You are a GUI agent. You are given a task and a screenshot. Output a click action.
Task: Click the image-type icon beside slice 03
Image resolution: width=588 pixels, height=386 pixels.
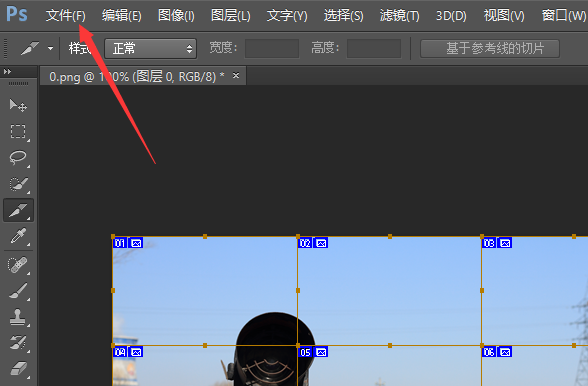505,243
